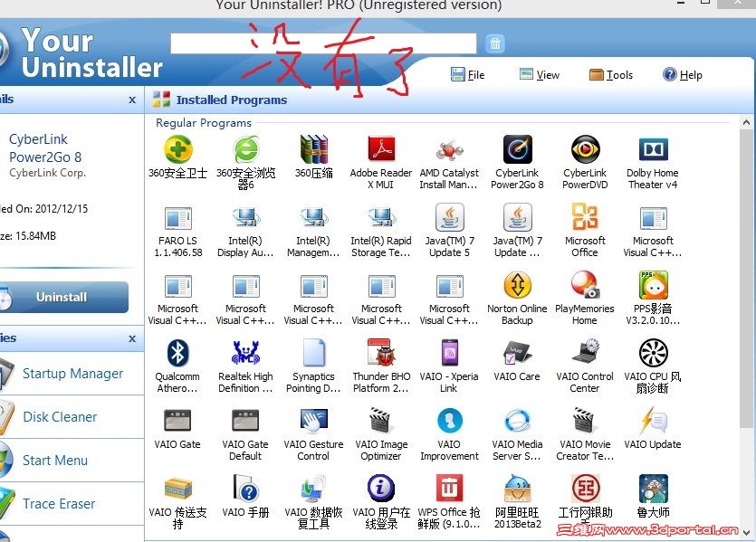Select VAIO 手册 help icon
The width and height of the screenshot is (756, 542).
[x=246, y=489]
